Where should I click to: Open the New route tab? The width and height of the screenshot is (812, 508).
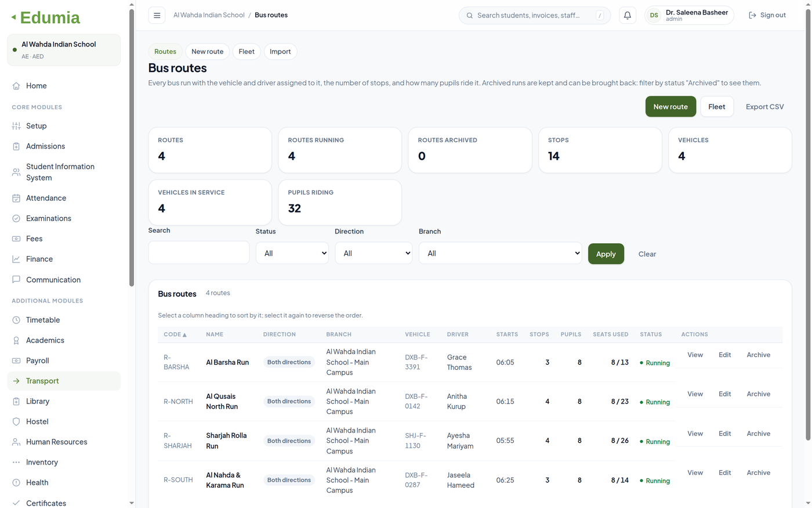click(208, 52)
